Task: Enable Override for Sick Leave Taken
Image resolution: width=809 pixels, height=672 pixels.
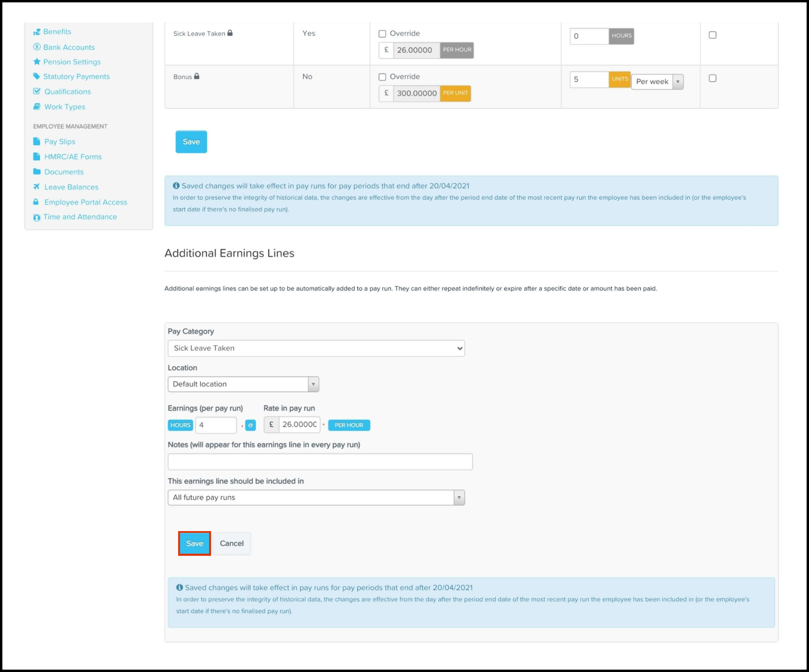Action: 382,34
